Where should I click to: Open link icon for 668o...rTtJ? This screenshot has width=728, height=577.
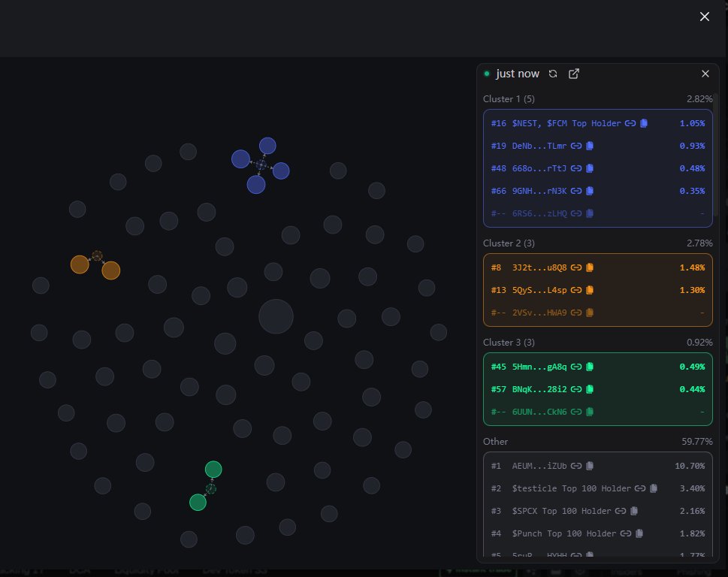(576, 168)
